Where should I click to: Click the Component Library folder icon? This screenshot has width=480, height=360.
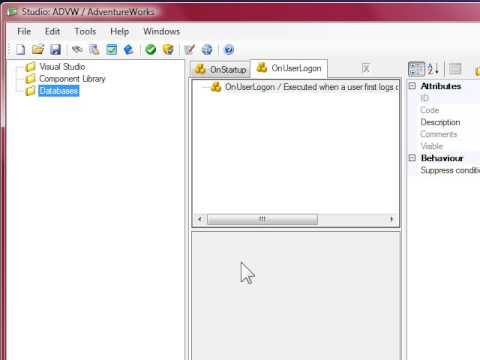[x=30, y=79]
